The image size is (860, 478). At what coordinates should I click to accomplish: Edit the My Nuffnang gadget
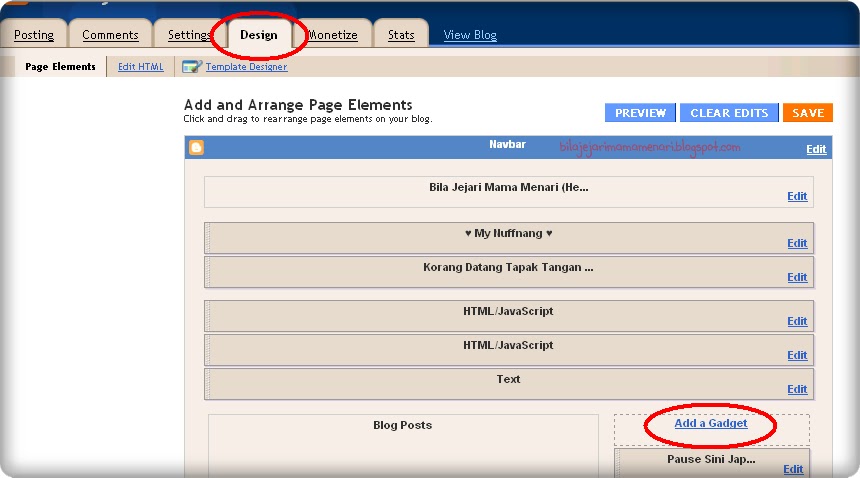797,243
